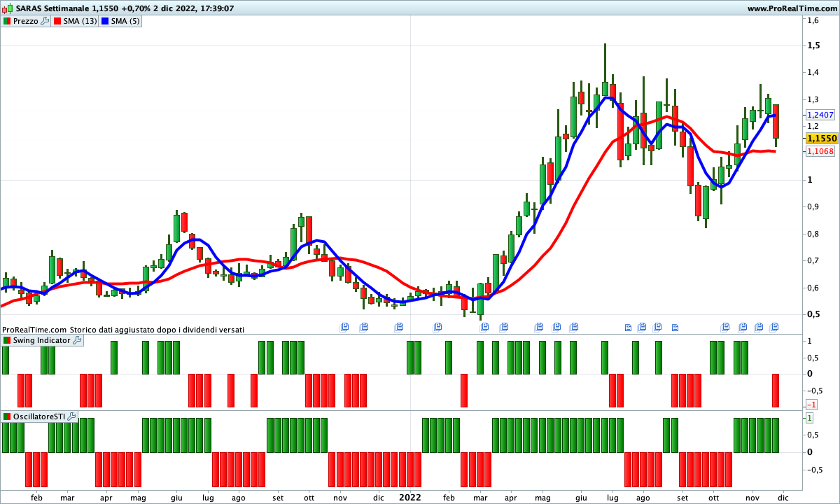This screenshot has width=840, height=504.
Task: Click the leftmost news document icon
Action: (x=344, y=327)
